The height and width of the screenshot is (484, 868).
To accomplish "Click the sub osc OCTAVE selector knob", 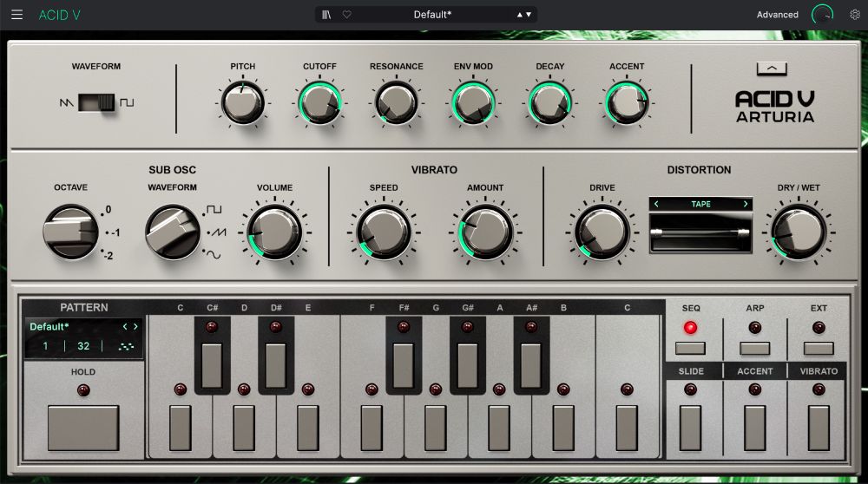I will [x=71, y=232].
